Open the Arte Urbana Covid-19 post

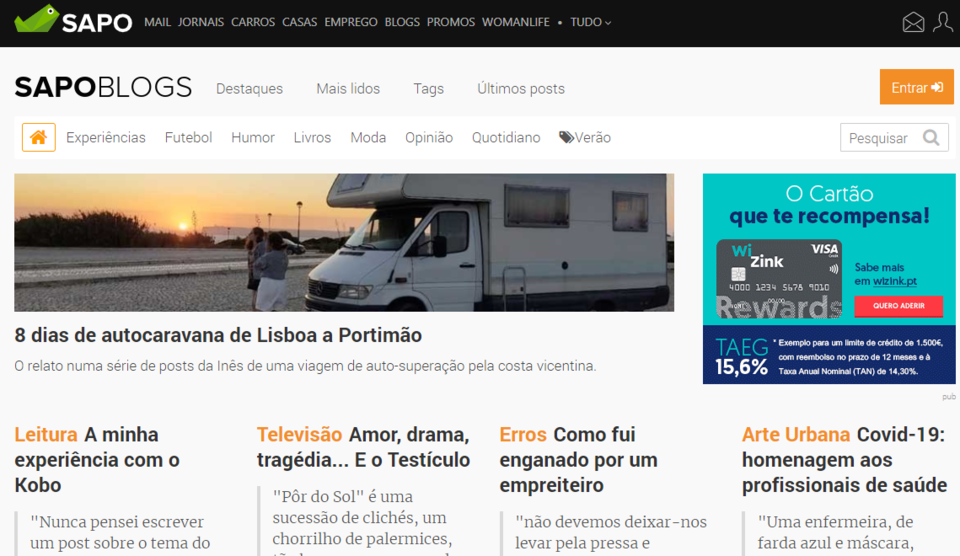[x=844, y=460]
